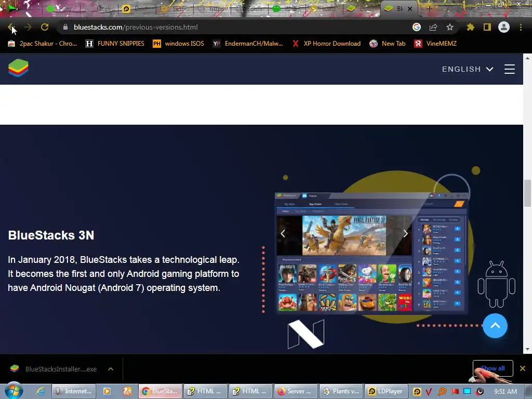This screenshot has width=532, height=399.
Task: Switch to the LDPlayer taskbar button
Action: pyautogui.click(x=385, y=391)
